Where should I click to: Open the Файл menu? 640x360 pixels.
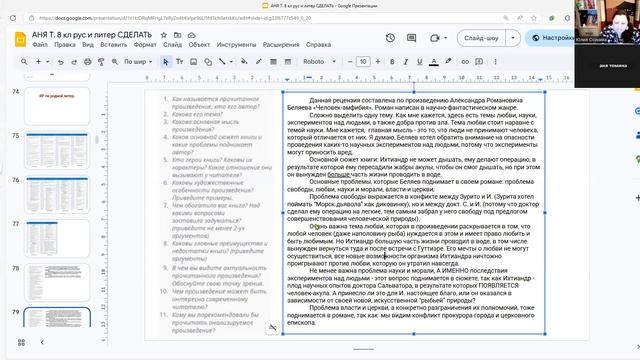(40, 44)
